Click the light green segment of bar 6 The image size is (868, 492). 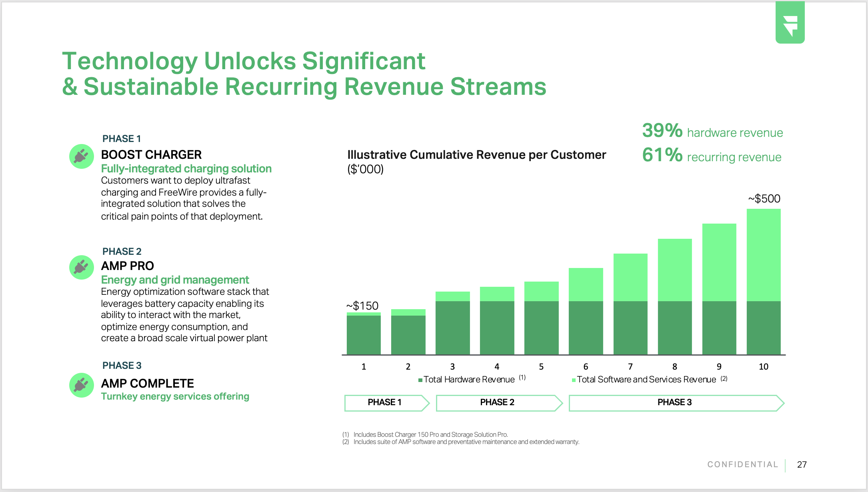586,284
